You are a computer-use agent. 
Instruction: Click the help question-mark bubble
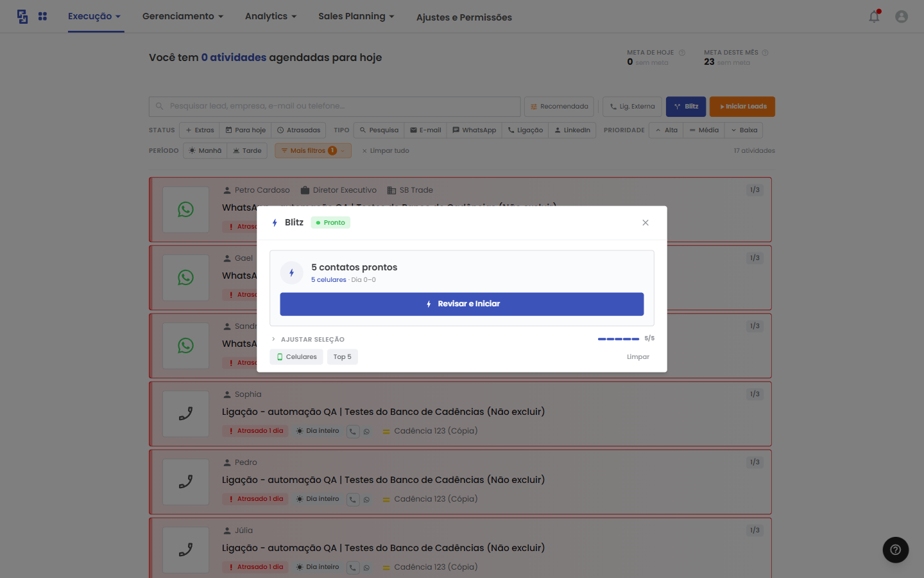(x=896, y=550)
